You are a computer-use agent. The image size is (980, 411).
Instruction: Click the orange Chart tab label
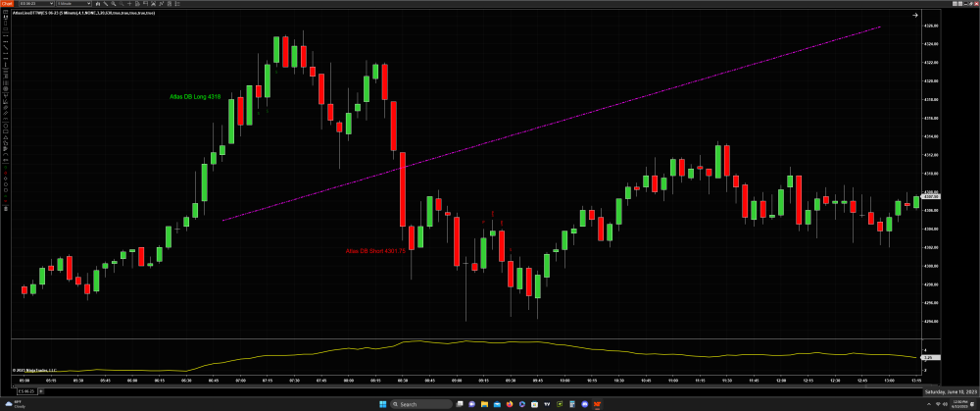pos(7,5)
